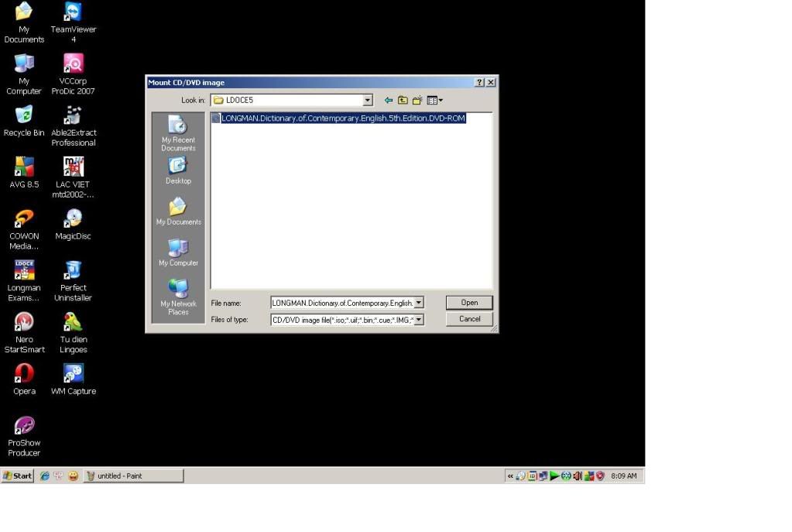Launch LAC VIET mtd2002 dictionary

[x=74, y=177]
